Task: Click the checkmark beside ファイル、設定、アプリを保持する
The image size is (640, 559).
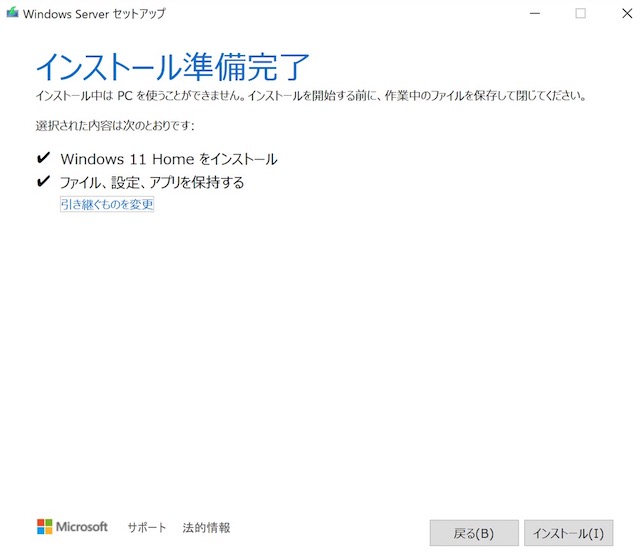Action: (43, 181)
